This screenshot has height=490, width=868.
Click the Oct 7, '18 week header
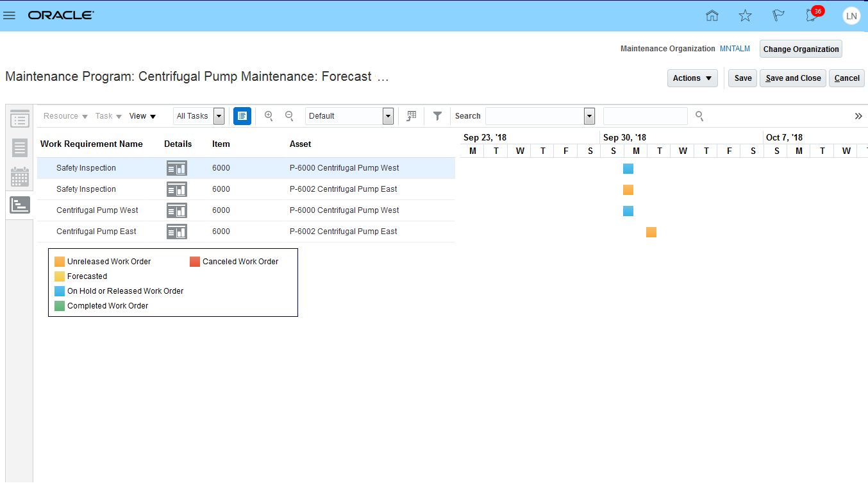tap(785, 137)
